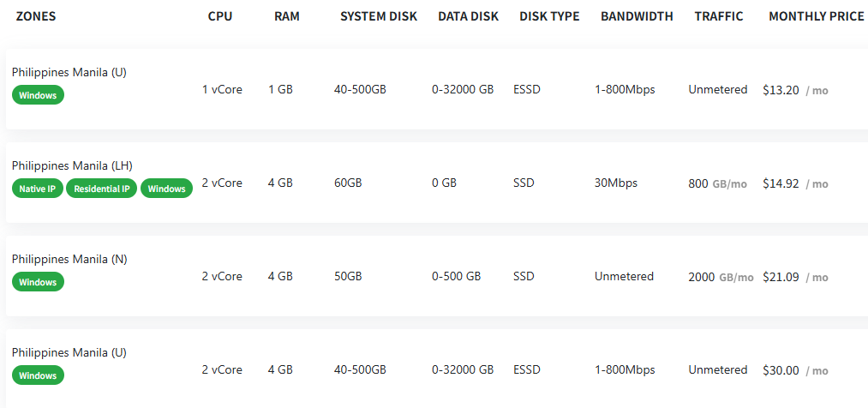This screenshot has height=408, width=868.
Task: Open the Philippines Manila (N) zone title
Action: (69, 259)
